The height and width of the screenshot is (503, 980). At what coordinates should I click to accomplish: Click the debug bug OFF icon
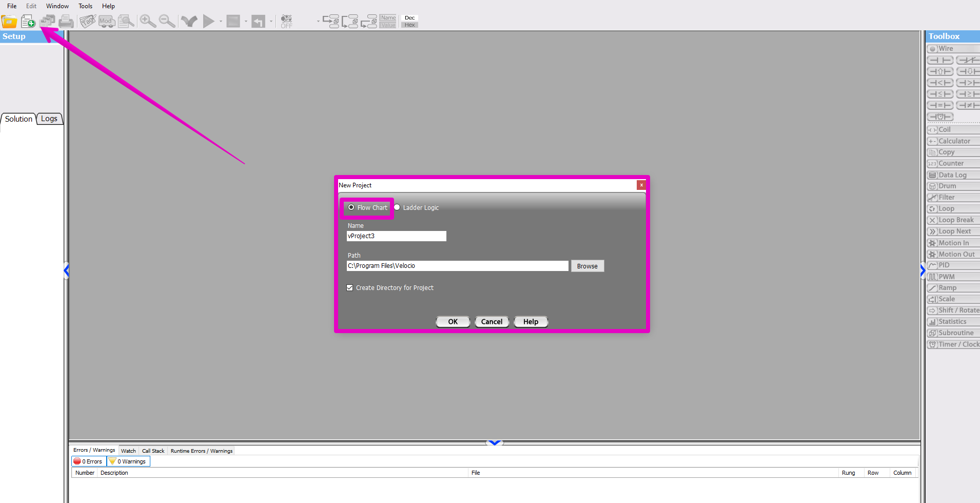pyautogui.click(x=286, y=21)
